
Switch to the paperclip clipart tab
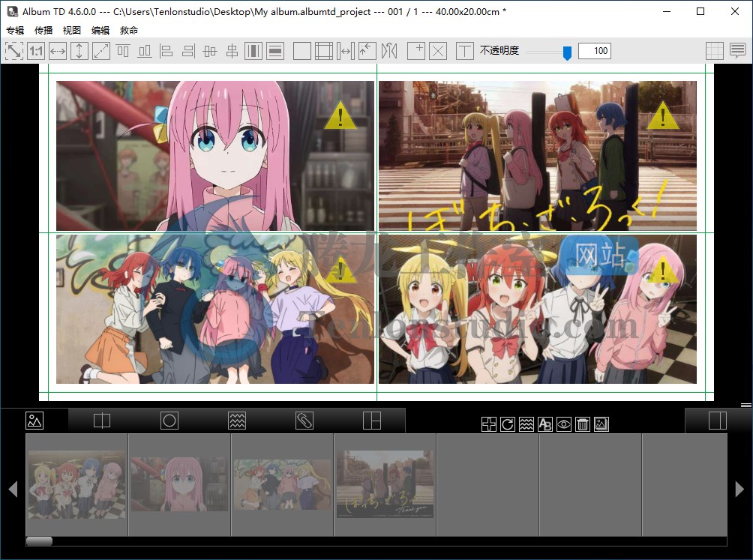click(x=304, y=421)
